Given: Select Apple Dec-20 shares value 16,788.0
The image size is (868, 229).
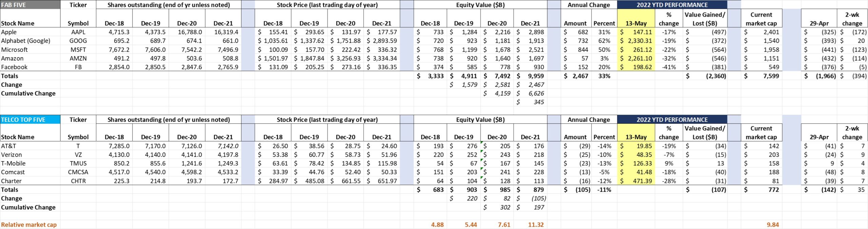Looking at the screenshot, I should pos(187,32).
